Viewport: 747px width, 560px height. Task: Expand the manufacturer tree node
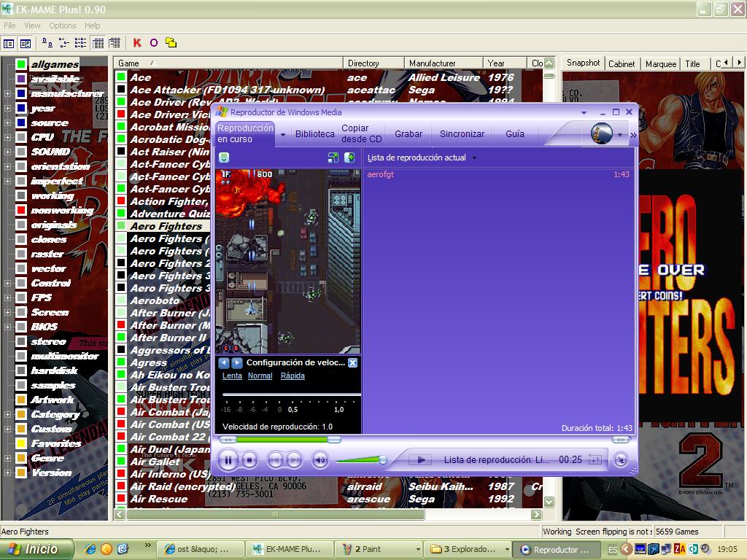(x=7, y=94)
